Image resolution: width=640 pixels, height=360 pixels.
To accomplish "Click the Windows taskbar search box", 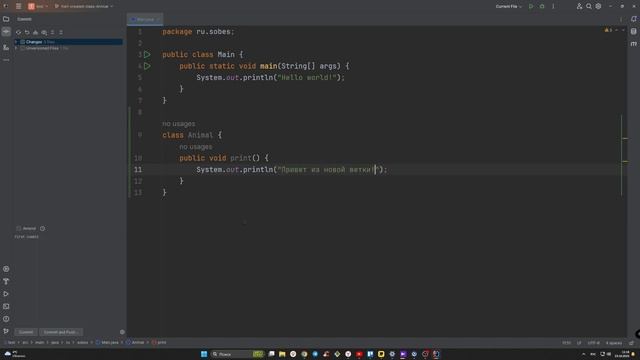I will click(x=237, y=354).
